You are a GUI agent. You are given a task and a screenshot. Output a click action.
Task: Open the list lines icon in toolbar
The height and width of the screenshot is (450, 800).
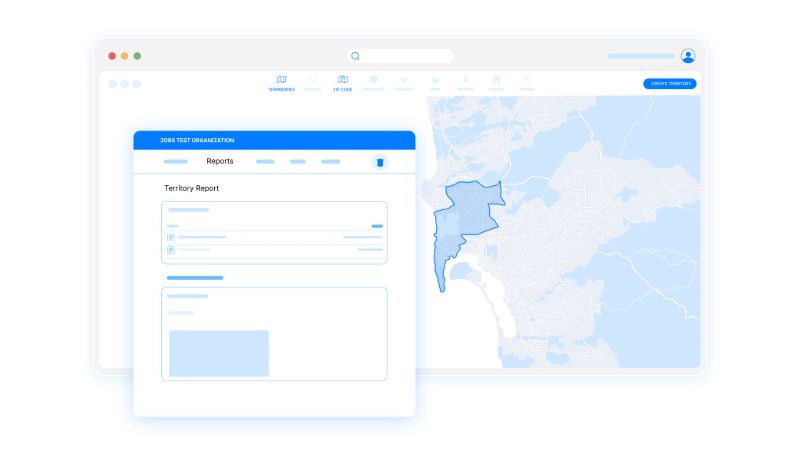(x=527, y=80)
